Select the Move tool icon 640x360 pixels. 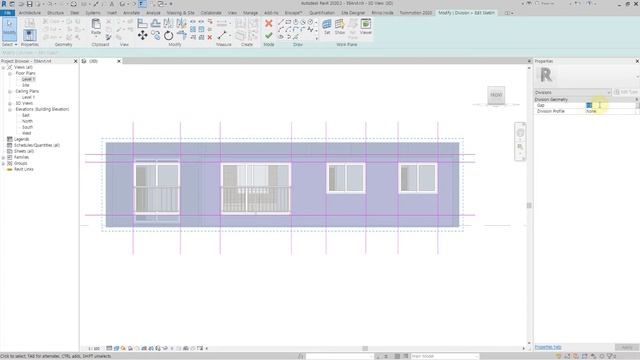[x=142, y=36]
